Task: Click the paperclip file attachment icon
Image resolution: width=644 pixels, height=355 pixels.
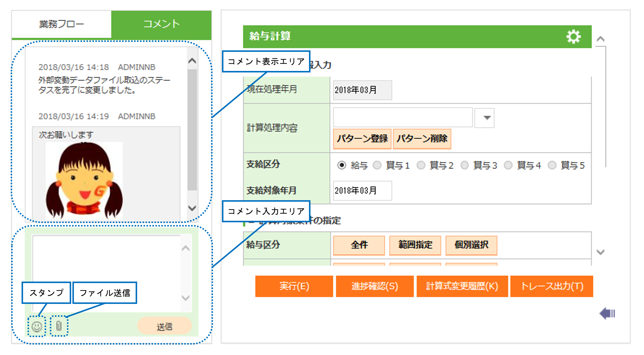Action: pos(59,326)
